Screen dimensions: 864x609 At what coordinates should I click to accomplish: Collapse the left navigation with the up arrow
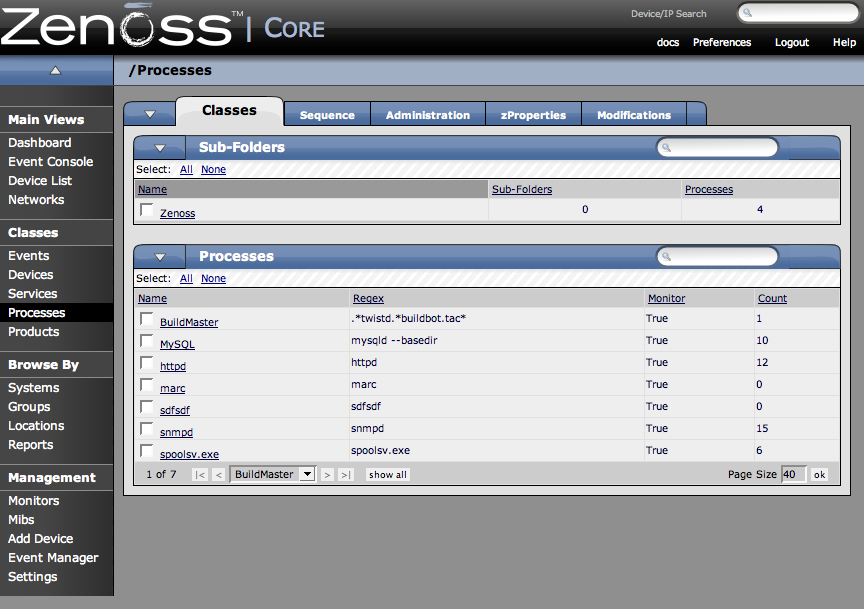(56, 71)
